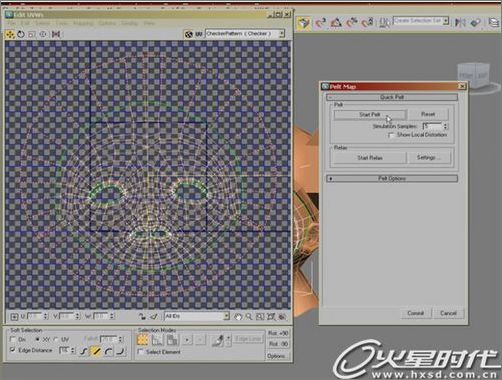Toggle the Angle Snap icon in main toolbar
502x380 pixels.
tap(336, 23)
